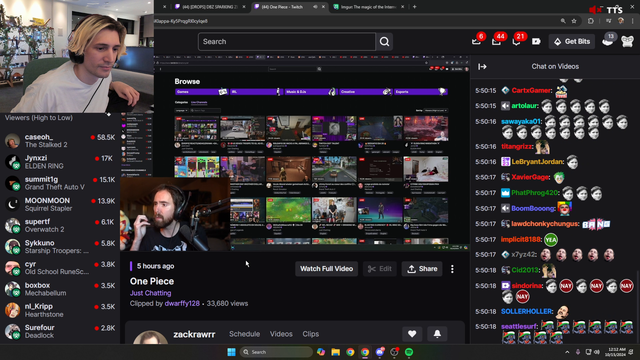Image resolution: width=640 pixels, height=360 pixels.
Task: Select Jynxzi playing ELDEN RING
Action: [x=60, y=162]
